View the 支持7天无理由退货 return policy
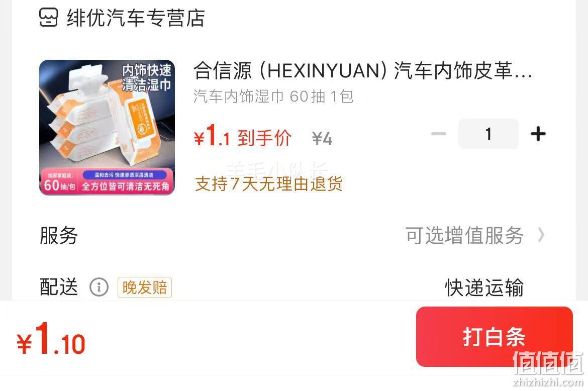 pos(269,184)
